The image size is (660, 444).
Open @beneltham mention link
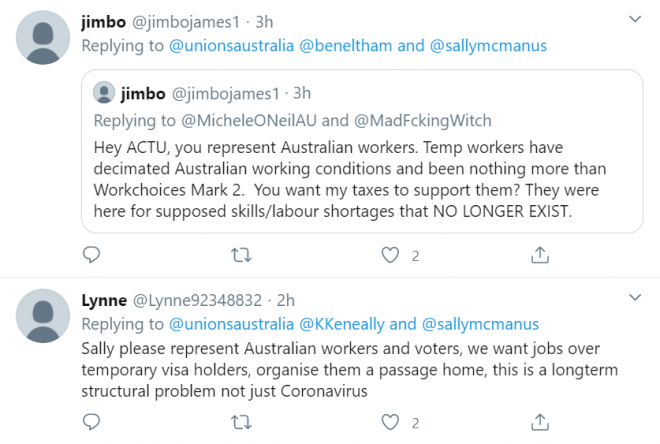pyautogui.click(x=345, y=45)
